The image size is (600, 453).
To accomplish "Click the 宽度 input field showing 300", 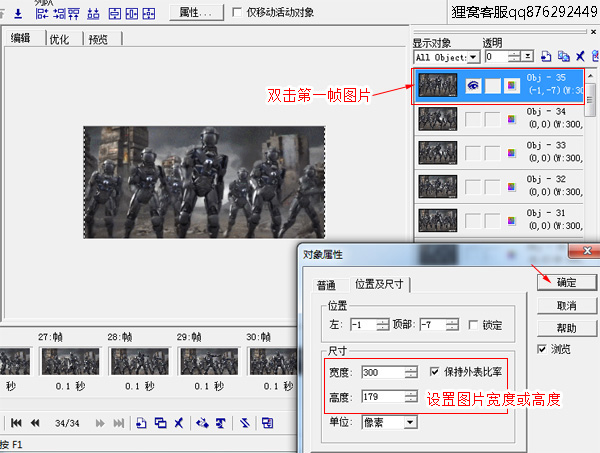I will tap(383, 372).
